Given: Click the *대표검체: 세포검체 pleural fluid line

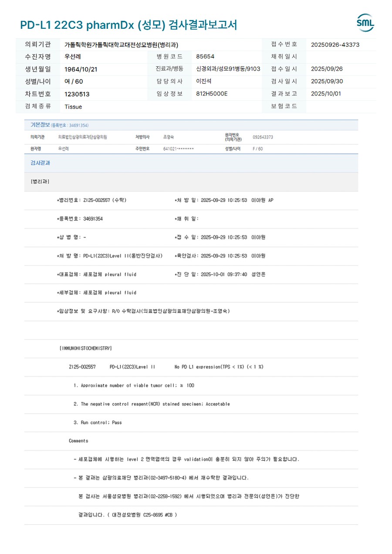Looking at the screenshot, I should point(97,275).
